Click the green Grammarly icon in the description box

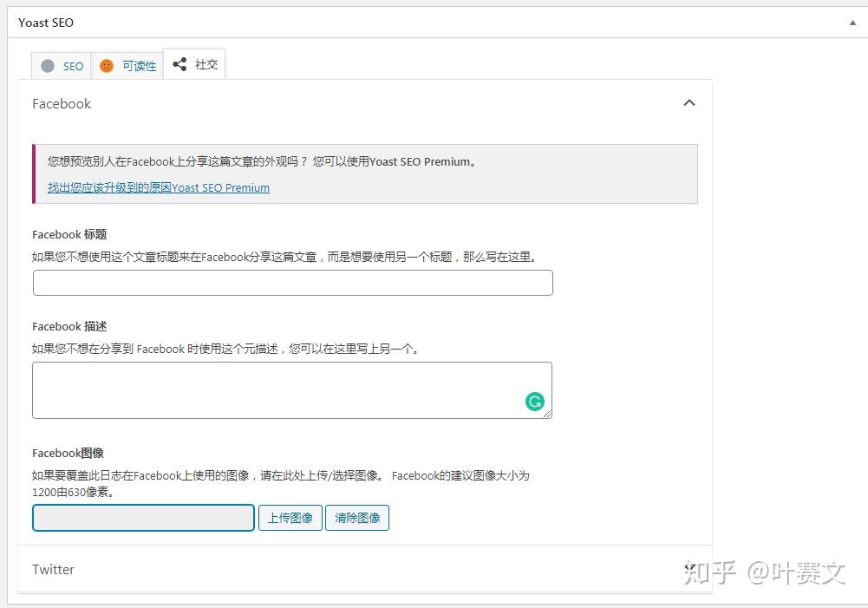[x=534, y=402]
